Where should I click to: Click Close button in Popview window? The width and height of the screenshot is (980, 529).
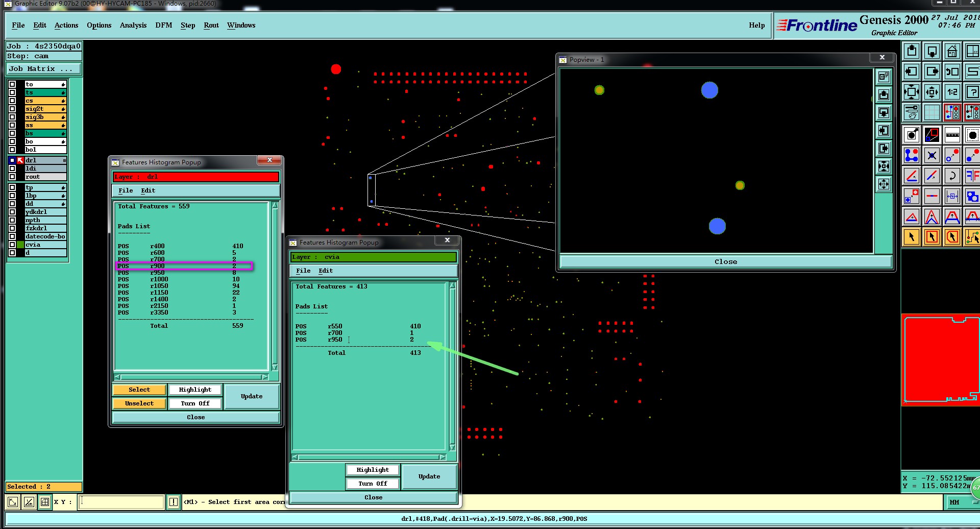[x=726, y=261]
